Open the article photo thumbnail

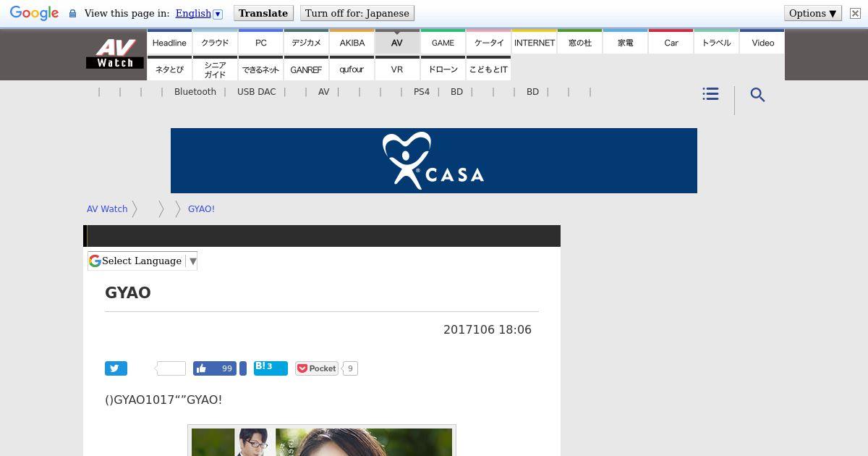[x=322, y=441]
